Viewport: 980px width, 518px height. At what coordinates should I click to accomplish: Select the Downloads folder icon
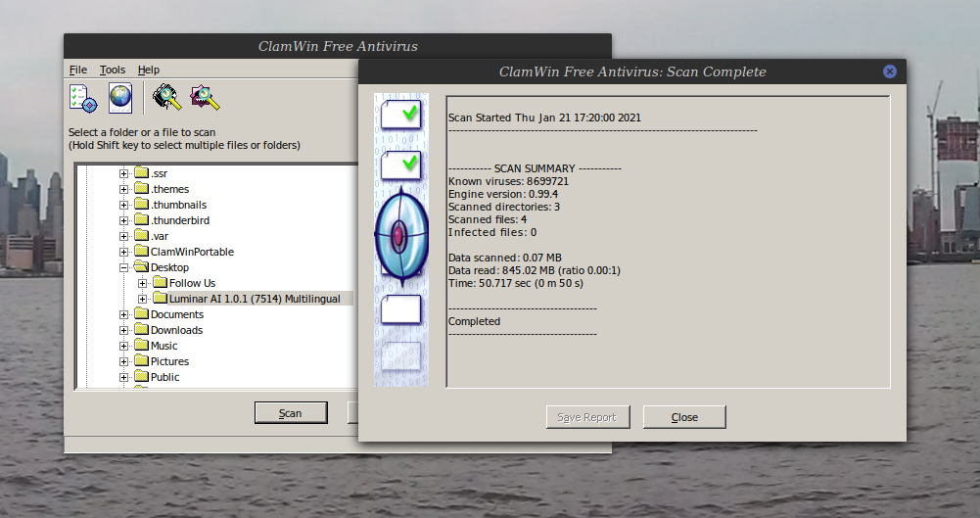pyautogui.click(x=141, y=329)
